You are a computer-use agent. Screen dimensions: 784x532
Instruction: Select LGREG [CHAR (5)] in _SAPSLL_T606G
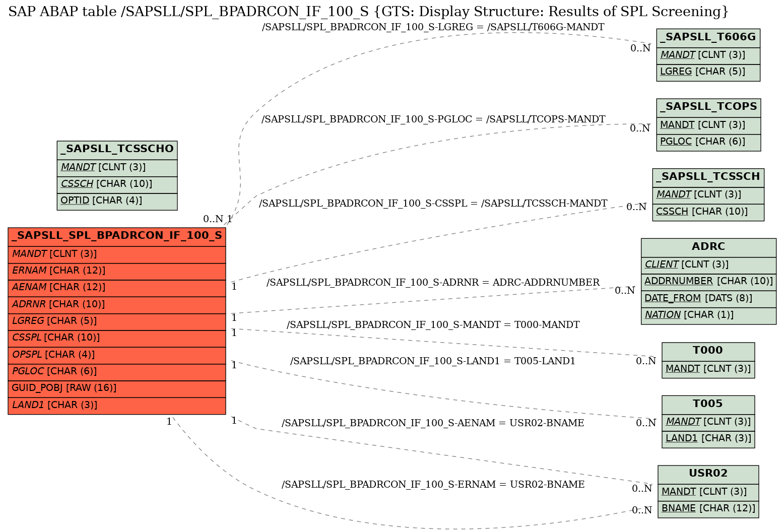[x=708, y=72]
